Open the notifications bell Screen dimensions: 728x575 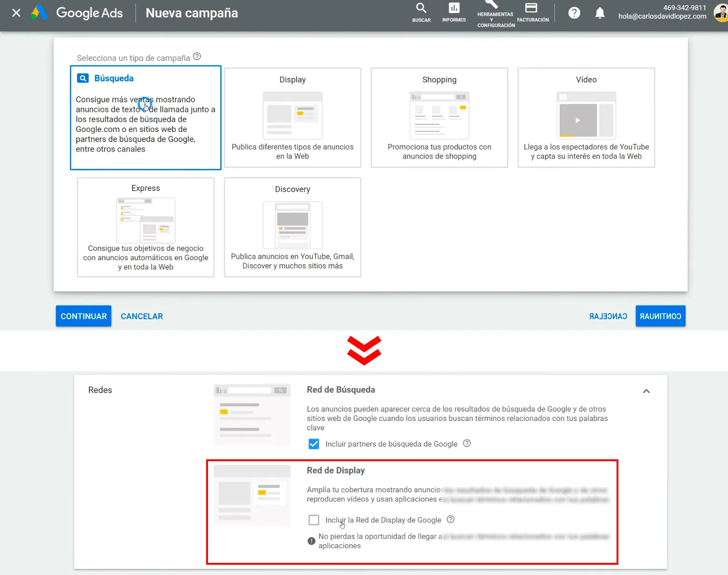600,13
